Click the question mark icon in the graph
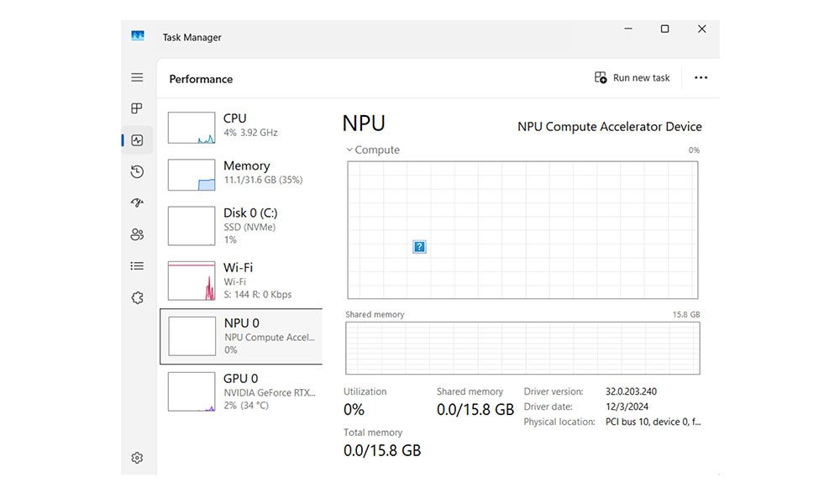Screen dimensions: 840x504 click(420, 246)
